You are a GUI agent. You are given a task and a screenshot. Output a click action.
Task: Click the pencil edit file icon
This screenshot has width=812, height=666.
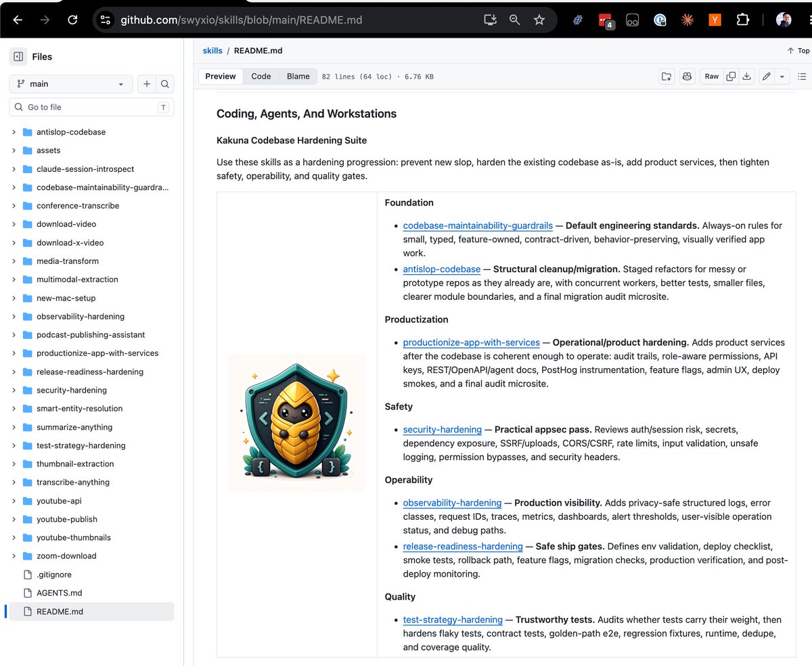(766, 76)
